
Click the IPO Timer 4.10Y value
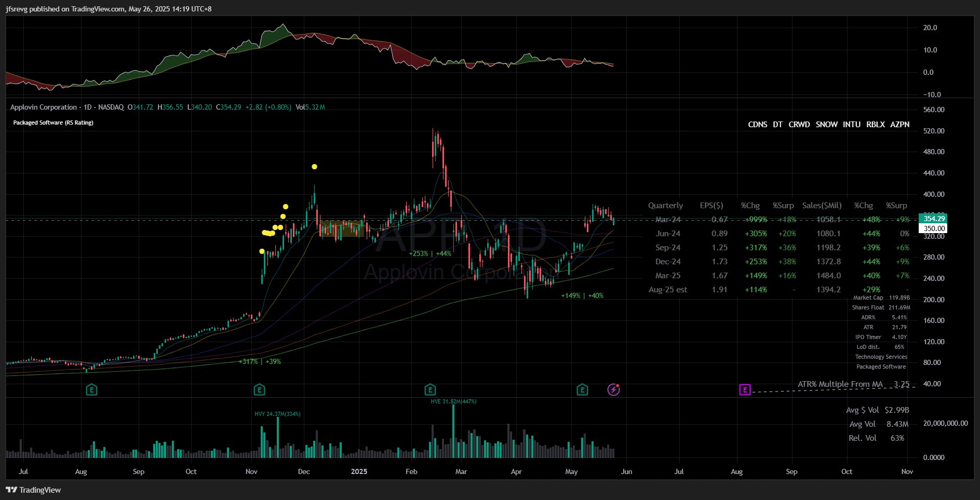pyautogui.click(x=900, y=337)
